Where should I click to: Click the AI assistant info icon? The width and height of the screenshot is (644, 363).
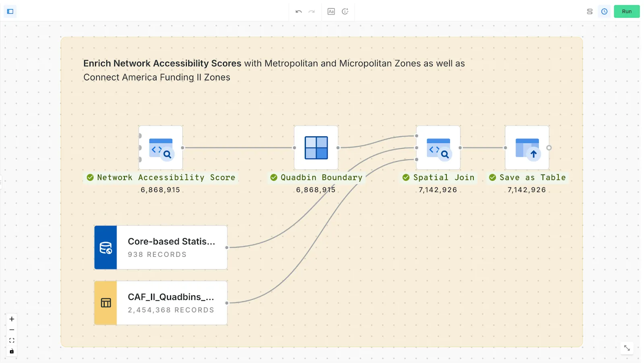coord(345,11)
